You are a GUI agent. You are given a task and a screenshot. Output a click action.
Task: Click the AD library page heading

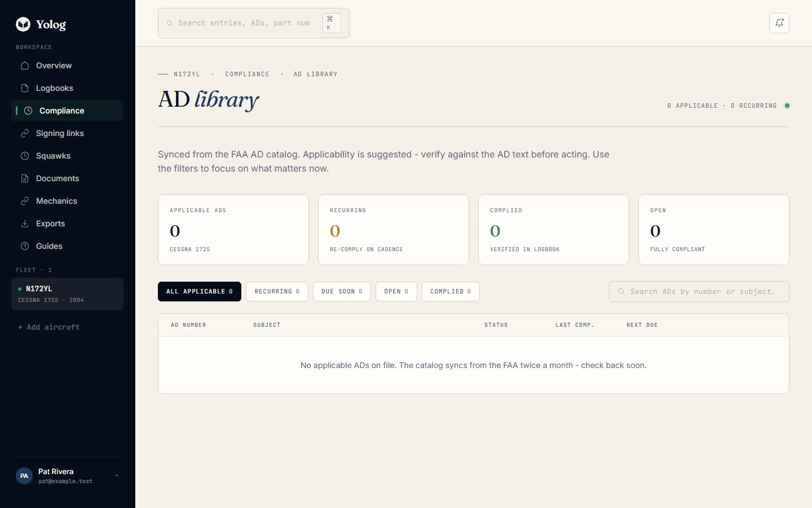[x=209, y=99]
